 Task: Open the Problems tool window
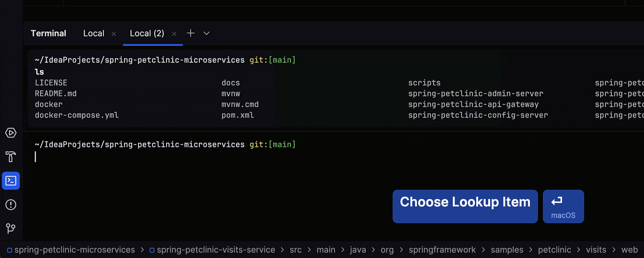tap(11, 205)
